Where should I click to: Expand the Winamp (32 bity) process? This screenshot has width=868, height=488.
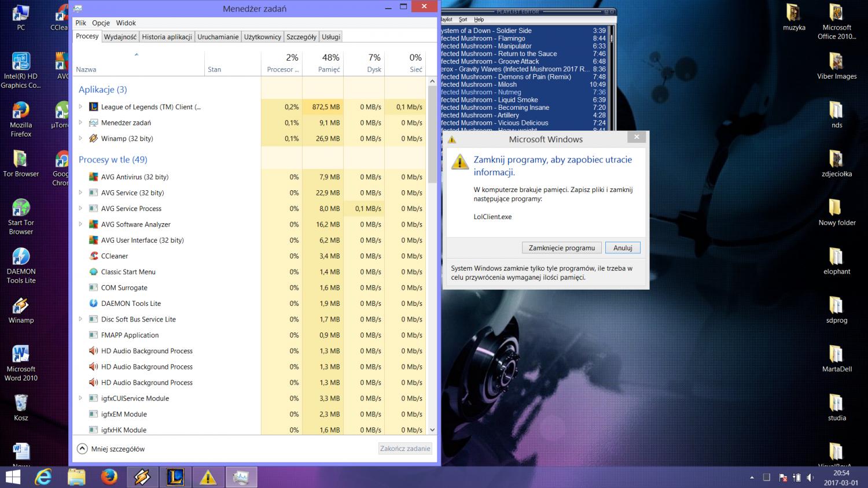click(80, 139)
